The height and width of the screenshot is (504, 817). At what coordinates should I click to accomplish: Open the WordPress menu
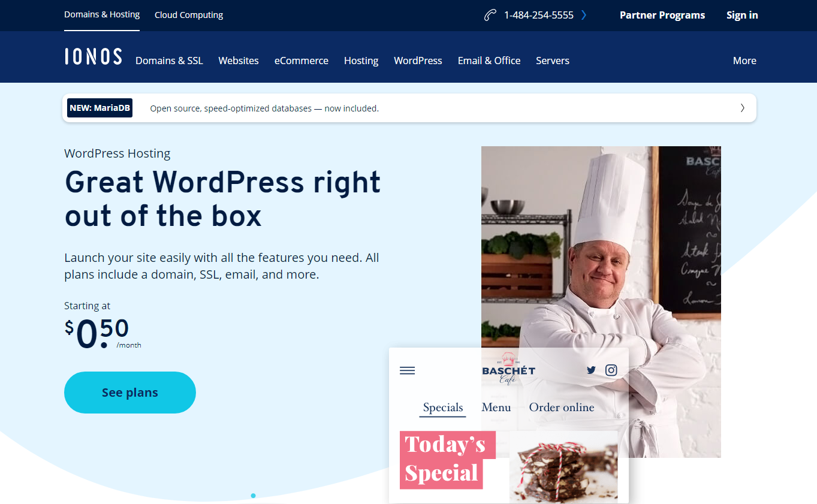418,61
